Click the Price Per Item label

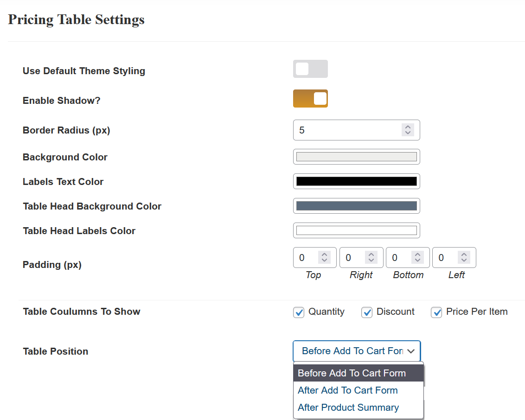click(477, 312)
